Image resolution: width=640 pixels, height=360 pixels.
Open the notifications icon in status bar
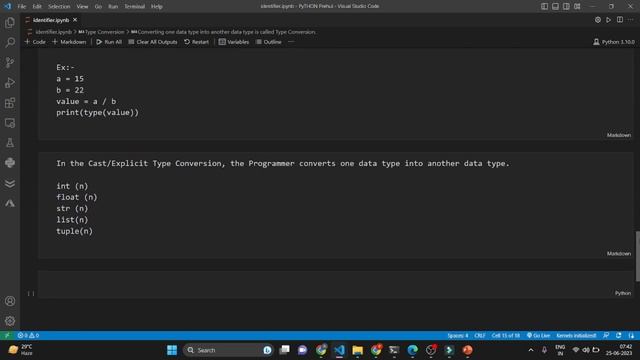[x=631, y=336]
